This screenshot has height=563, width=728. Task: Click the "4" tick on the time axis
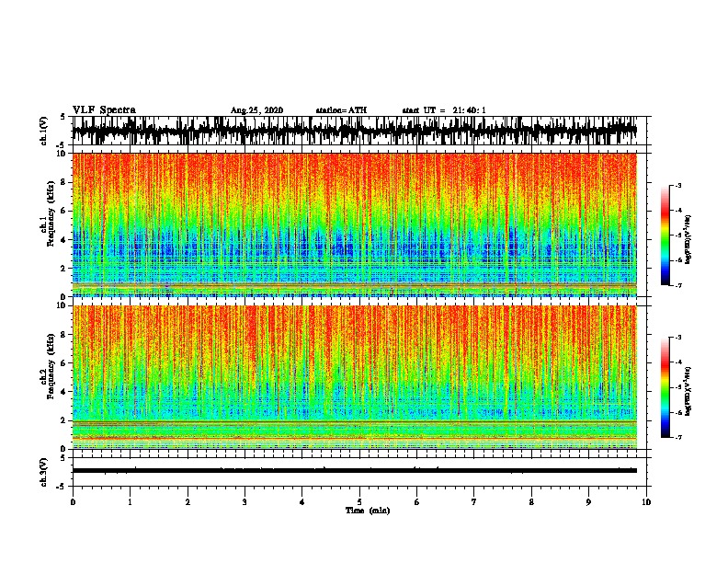[302, 502]
